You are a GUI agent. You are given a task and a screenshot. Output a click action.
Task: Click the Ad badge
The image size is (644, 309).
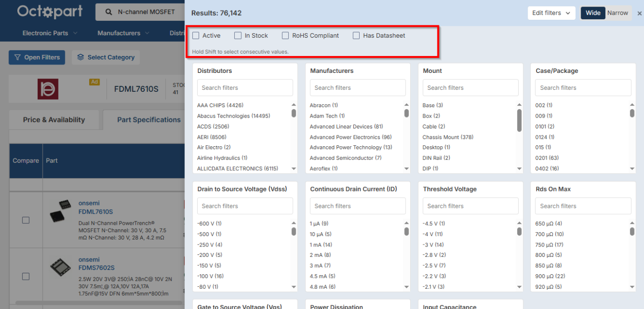click(x=94, y=82)
